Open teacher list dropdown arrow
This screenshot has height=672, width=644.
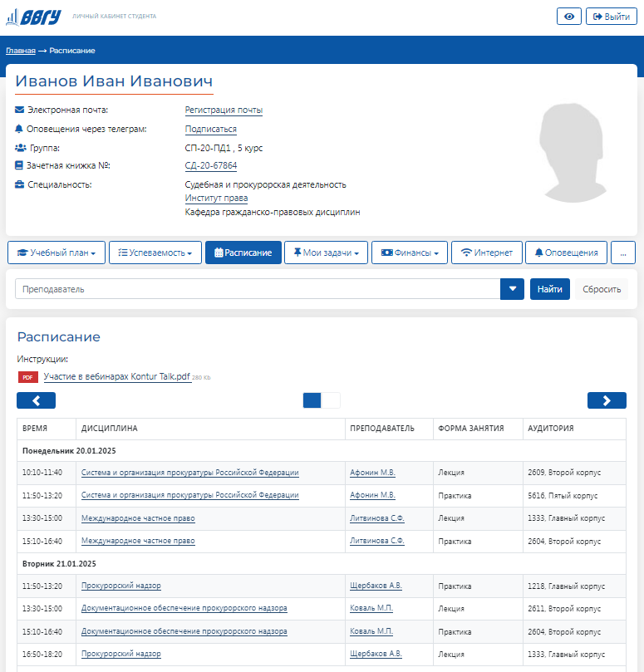coord(513,289)
